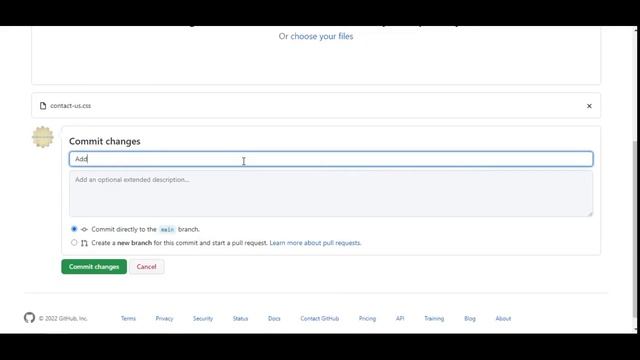
Task: Click the commit icon beside 'Commit directly'
Action: (x=84, y=229)
